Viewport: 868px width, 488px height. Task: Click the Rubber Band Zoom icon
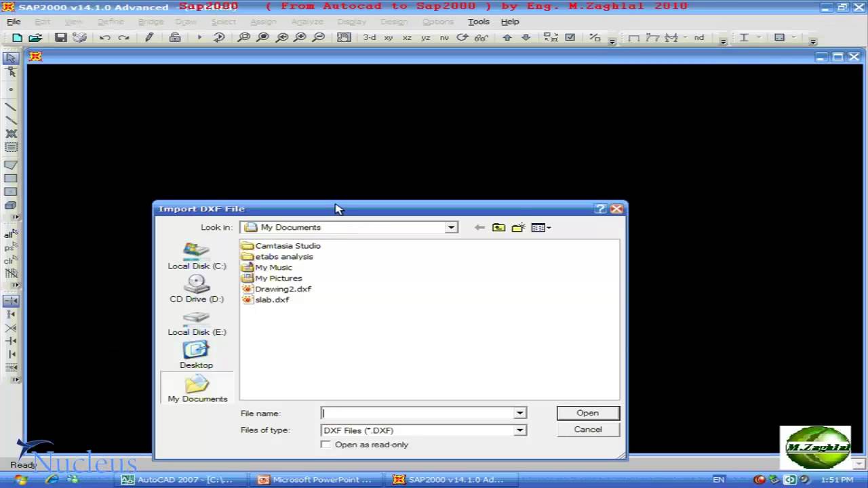pyautogui.click(x=243, y=38)
